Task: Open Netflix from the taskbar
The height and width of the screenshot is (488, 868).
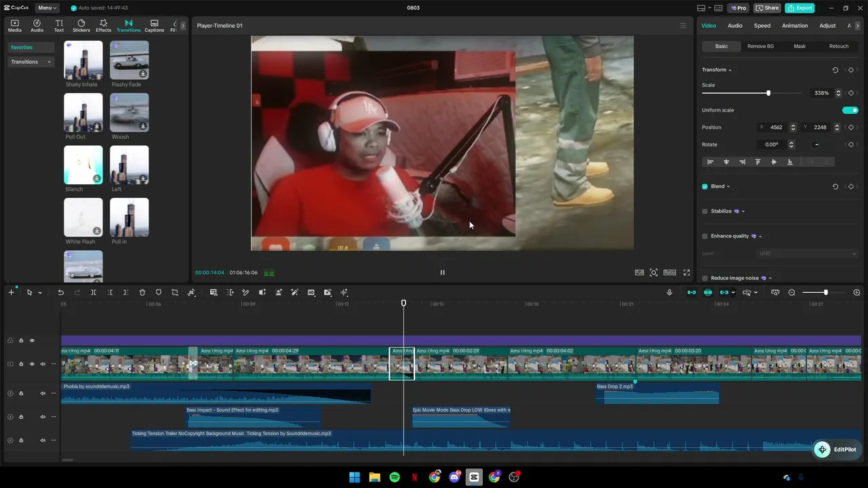Action: click(414, 477)
